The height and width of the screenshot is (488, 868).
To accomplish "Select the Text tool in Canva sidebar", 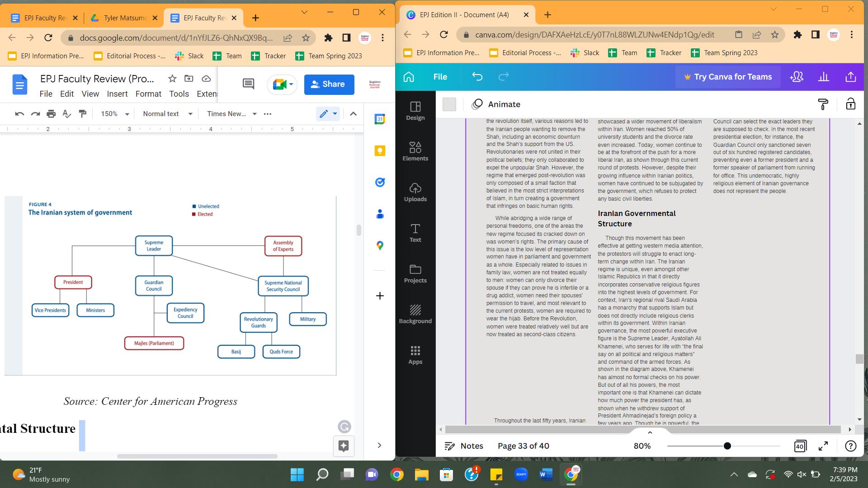I will 415,233.
